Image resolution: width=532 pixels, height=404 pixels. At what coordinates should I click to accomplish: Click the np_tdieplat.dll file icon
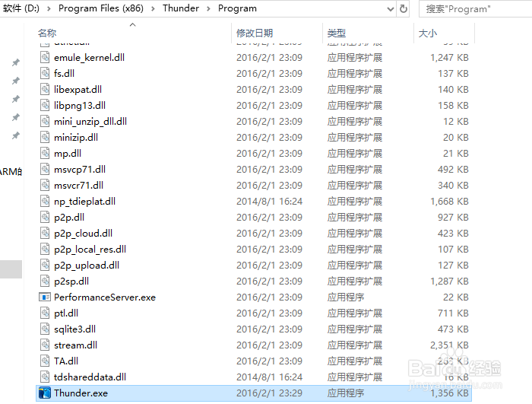(45, 201)
